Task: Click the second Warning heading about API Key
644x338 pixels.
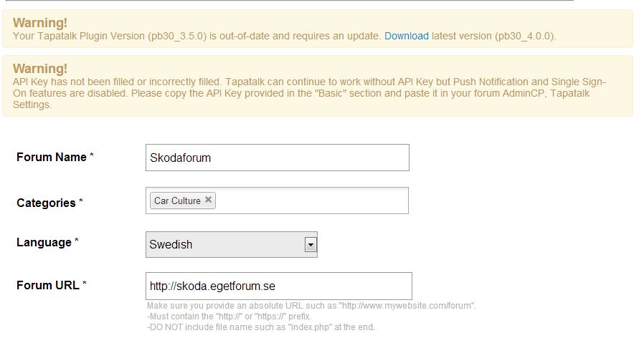Action: pos(39,69)
